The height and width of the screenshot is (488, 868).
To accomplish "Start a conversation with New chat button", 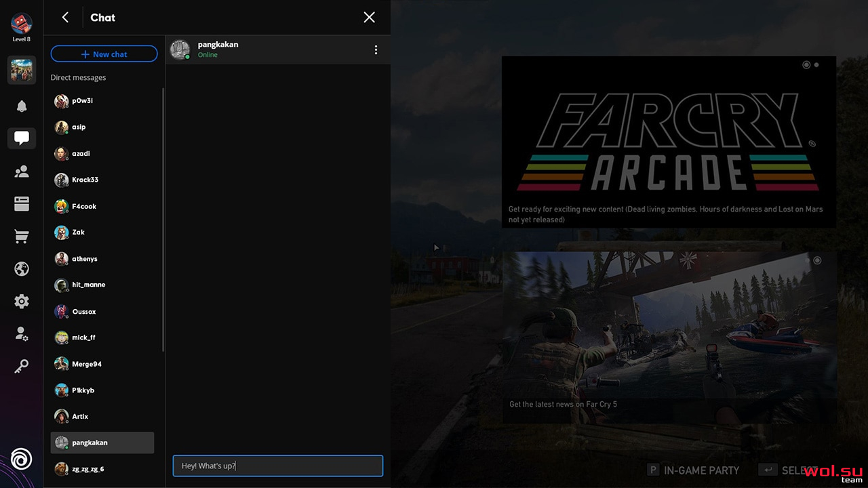I will point(104,54).
